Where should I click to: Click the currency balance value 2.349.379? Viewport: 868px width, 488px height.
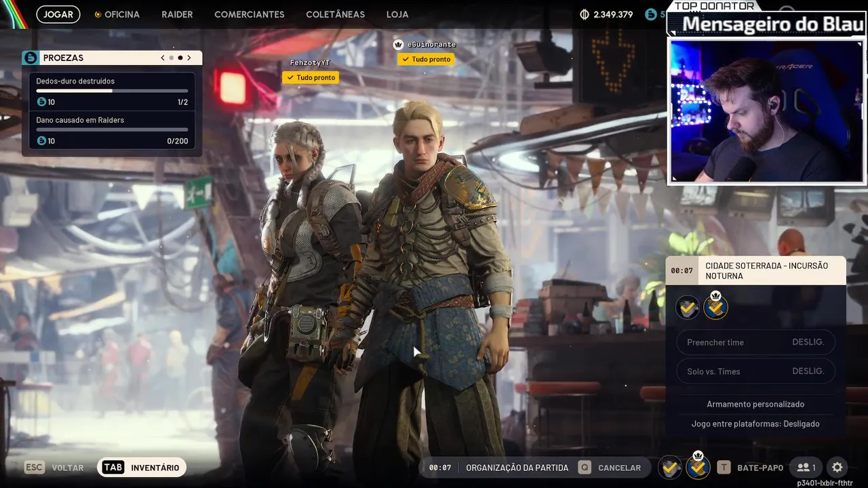coord(613,14)
